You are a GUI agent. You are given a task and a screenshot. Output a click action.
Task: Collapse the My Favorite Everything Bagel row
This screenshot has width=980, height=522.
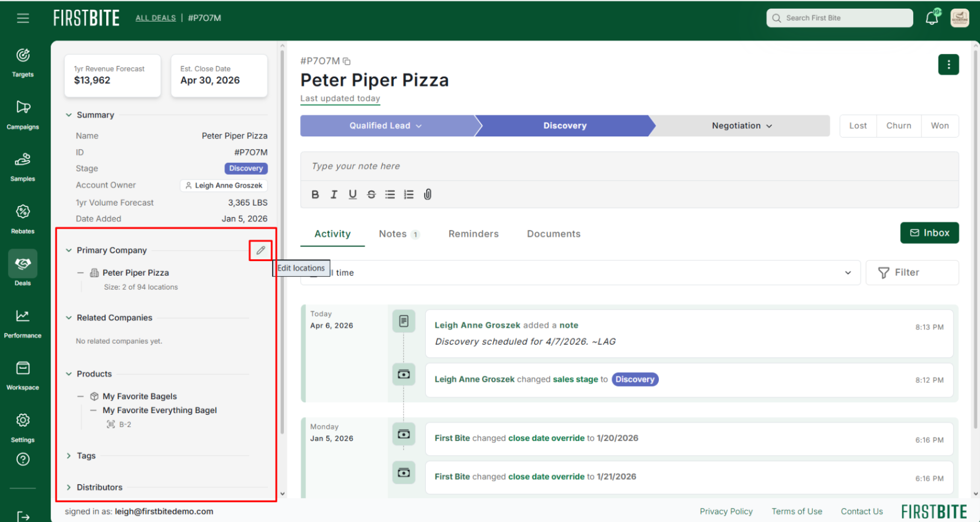[93, 410]
